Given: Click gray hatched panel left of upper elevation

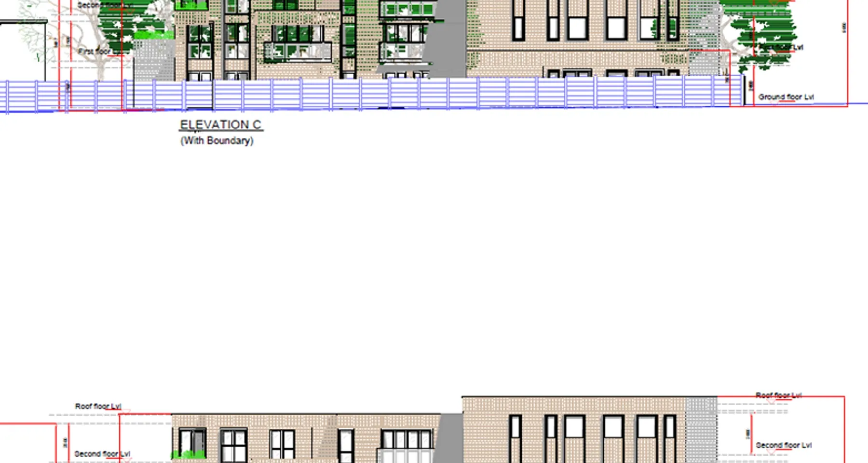Looking at the screenshot, I should click(x=153, y=60).
